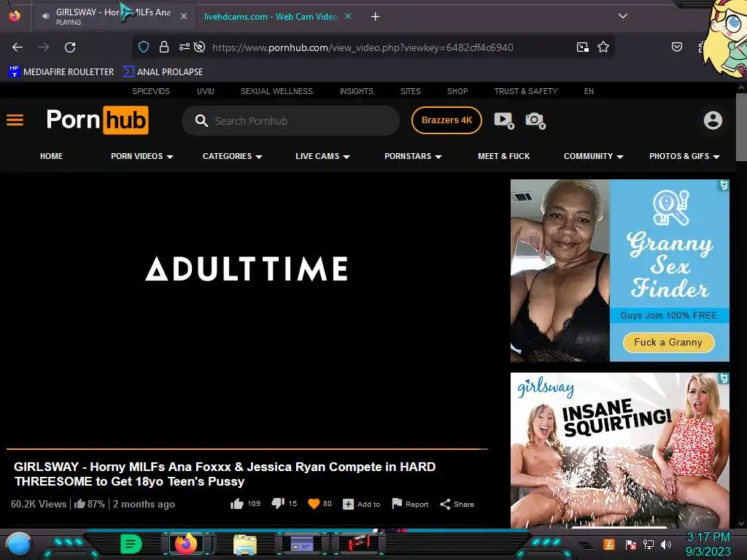Save page to Pocket
Image resolution: width=747 pixels, height=560 pixels.
tap(677, 47)
